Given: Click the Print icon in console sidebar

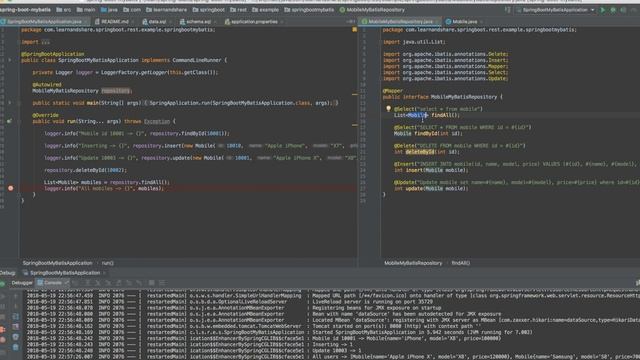Looking at the screenshot, I should tap(16, 337).
